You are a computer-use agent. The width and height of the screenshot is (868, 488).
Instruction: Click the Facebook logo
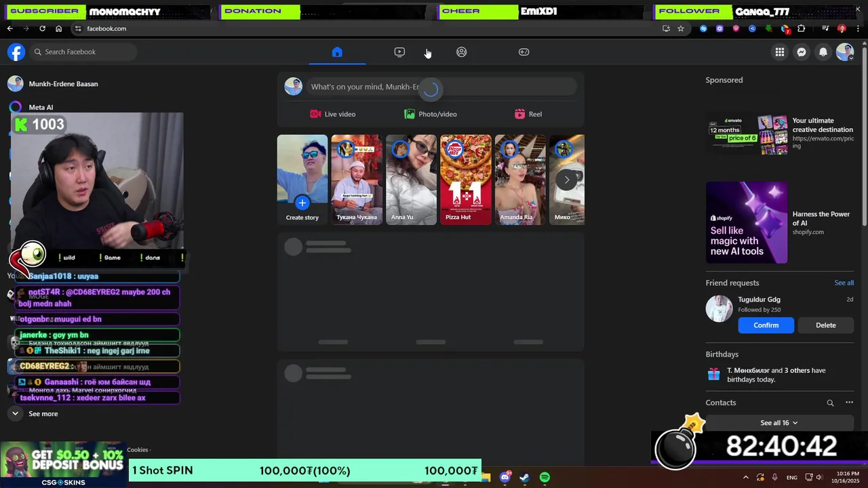pyautogui.click(x=16, y=52)
